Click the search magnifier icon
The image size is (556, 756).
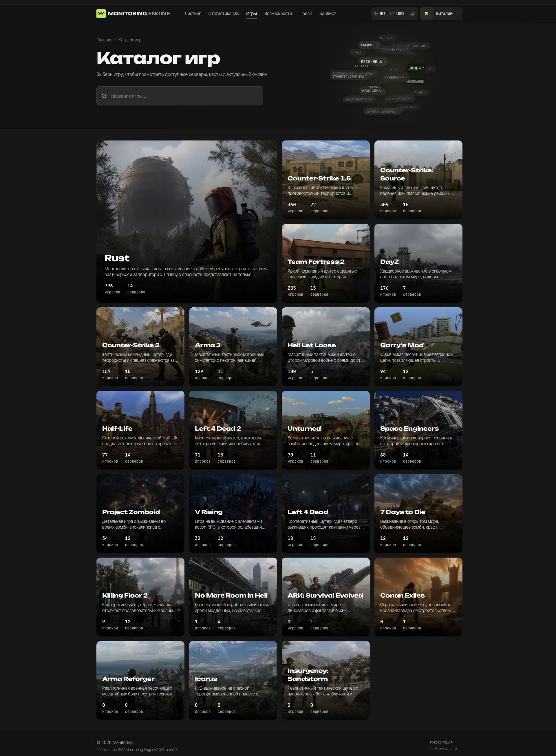pos(104,96)
